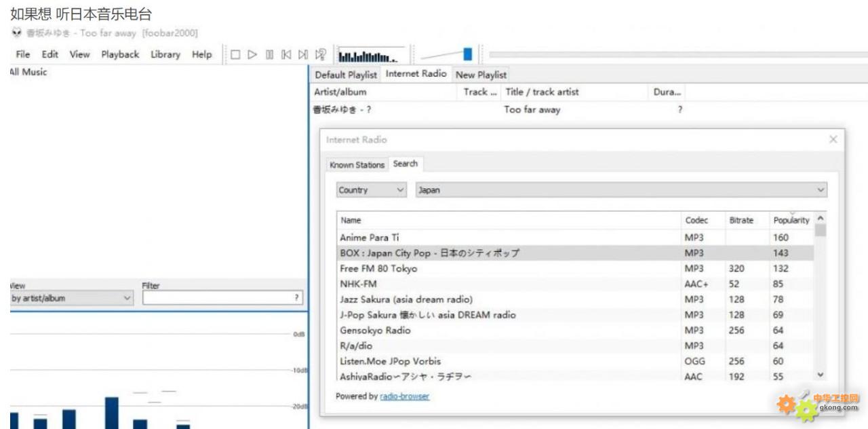Switch to the Known Stations tab
Image resolution: width=868 pixels, height=429 pixels.
coord(357,165)
